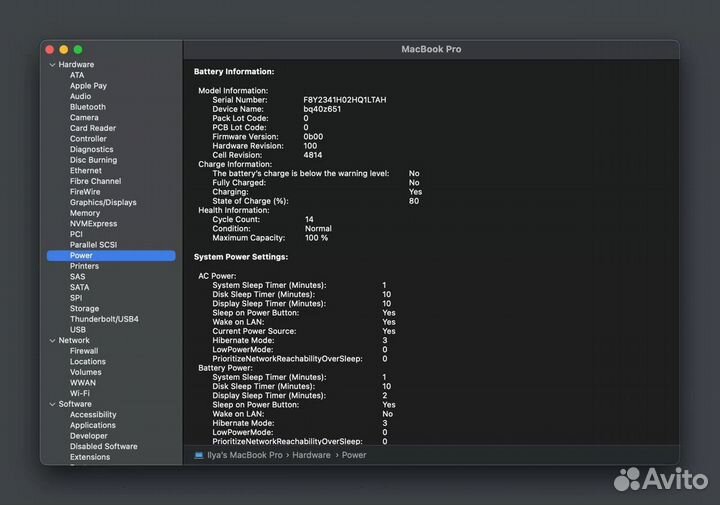
Task: Click the yellow minimize window button
Action: [64, 50]
